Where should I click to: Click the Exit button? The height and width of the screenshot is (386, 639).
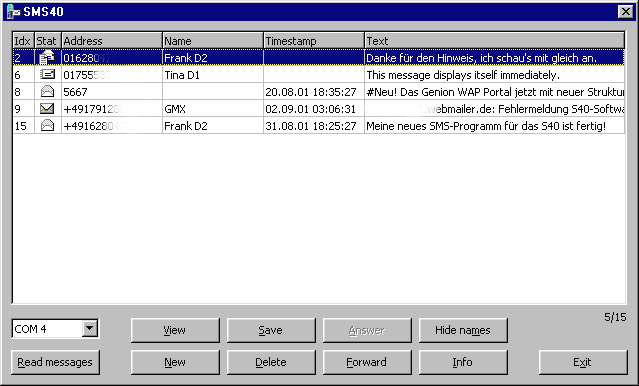point(583,362)
